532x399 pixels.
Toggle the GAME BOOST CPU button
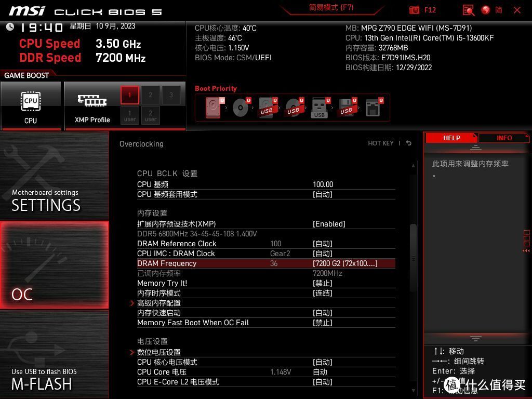31,106
